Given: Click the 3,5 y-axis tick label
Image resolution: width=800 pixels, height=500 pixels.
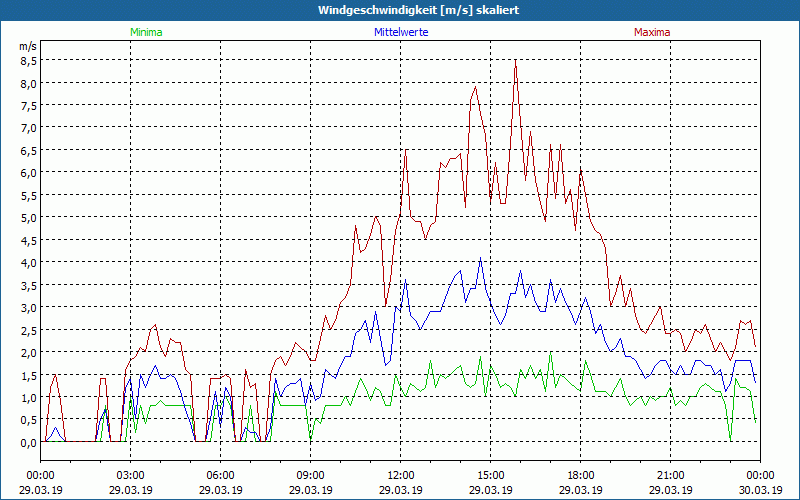Looking at the screenshot, I should click(28, 285).
